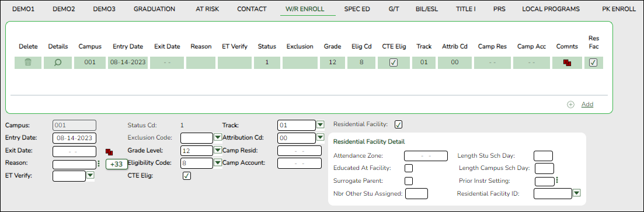This screenshot has width=644, height=212.
Task: Click the 08-14-2023 entry date table cell
Action: point(128,62)
